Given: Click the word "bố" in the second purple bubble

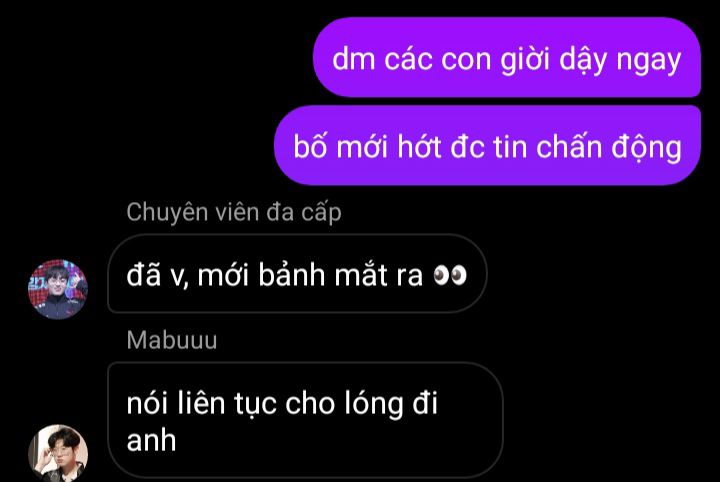Looking at the screenshot, I should pyautogui.click(x=310, y=146).
